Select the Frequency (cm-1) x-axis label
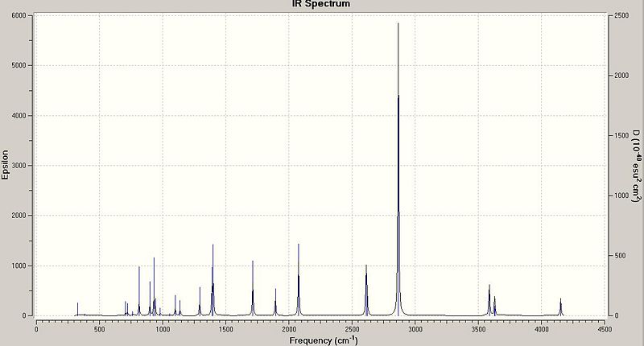This screenshot has width=644, height=346. [x=324, y=340]
